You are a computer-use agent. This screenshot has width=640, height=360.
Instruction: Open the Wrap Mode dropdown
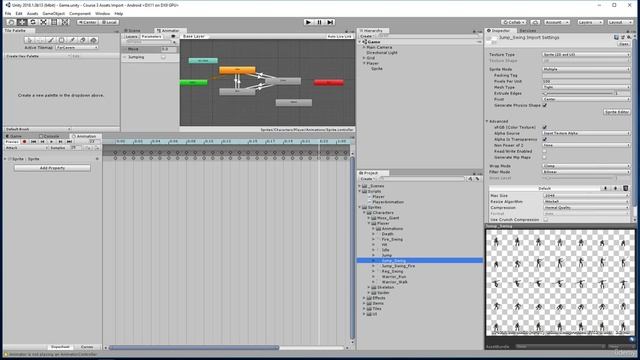tap(586, 166)
